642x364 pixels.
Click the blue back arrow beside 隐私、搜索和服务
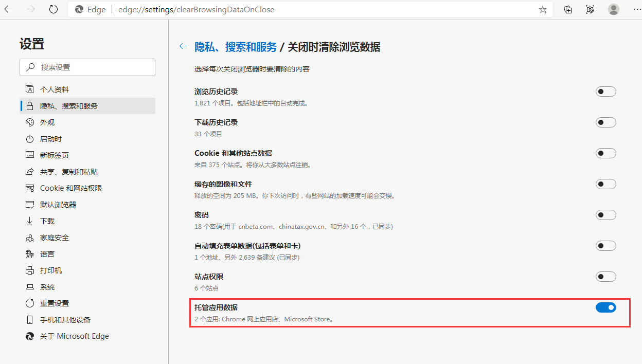(x=183, y=47)
